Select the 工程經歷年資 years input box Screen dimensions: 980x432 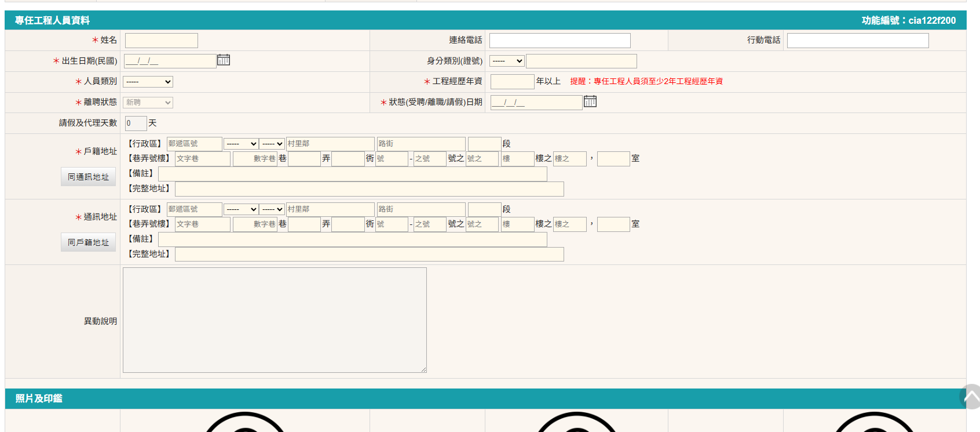pos(512,82)
